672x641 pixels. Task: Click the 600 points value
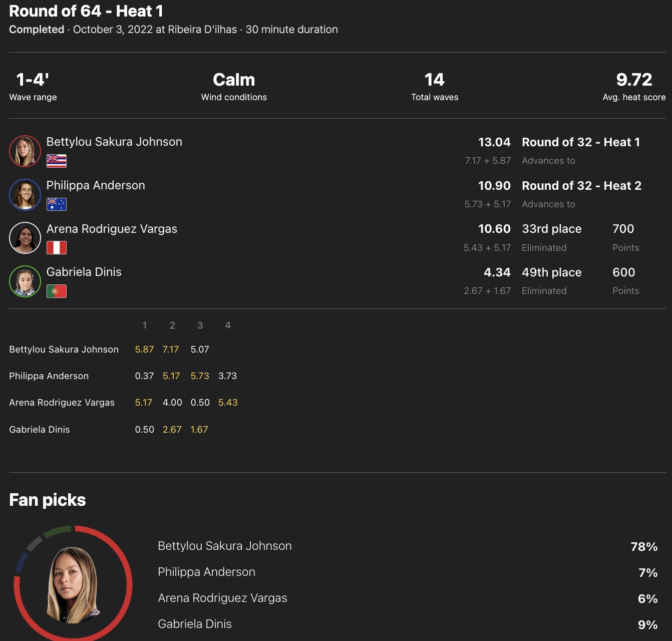point(624,272)
